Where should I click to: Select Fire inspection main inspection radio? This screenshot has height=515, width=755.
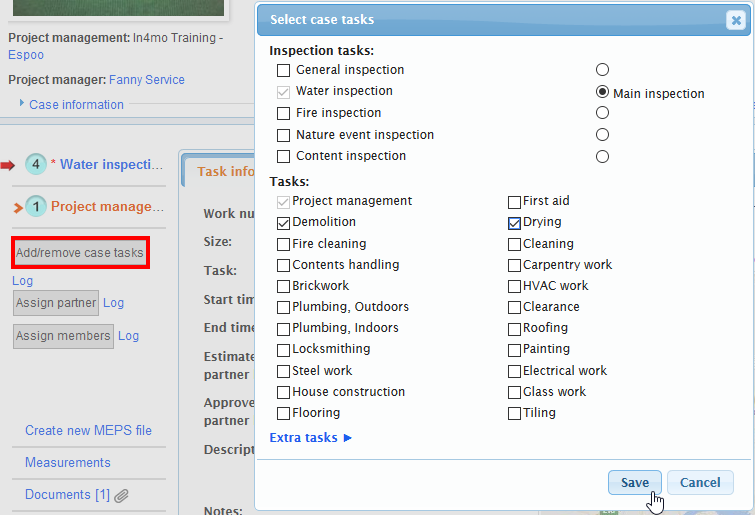(602, 113)
